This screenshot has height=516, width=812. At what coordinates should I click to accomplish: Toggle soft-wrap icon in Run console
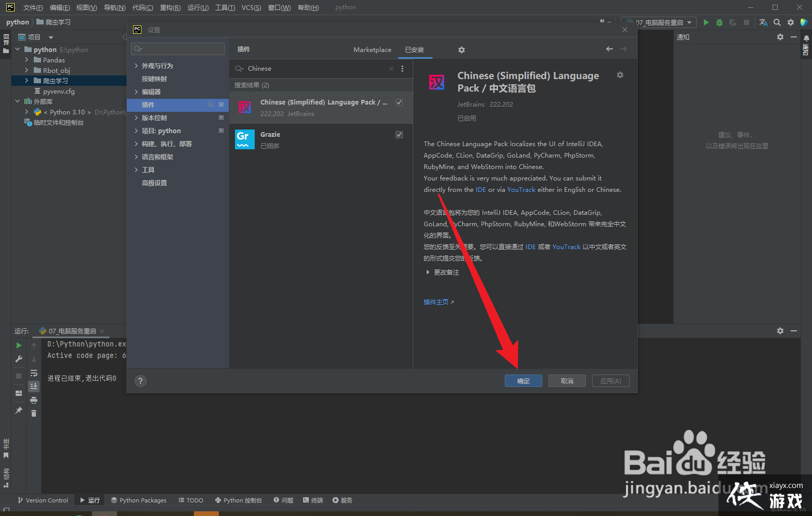point(34,373)
